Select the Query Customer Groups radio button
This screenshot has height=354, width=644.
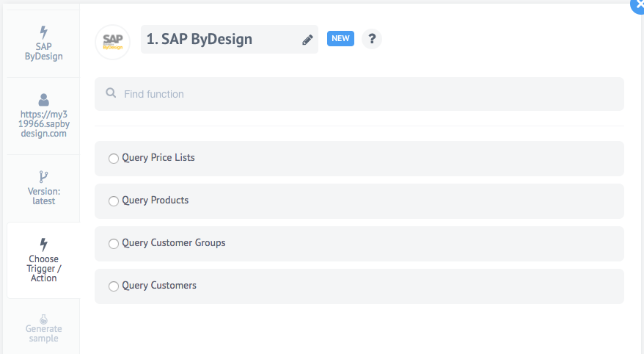[114, 244]
